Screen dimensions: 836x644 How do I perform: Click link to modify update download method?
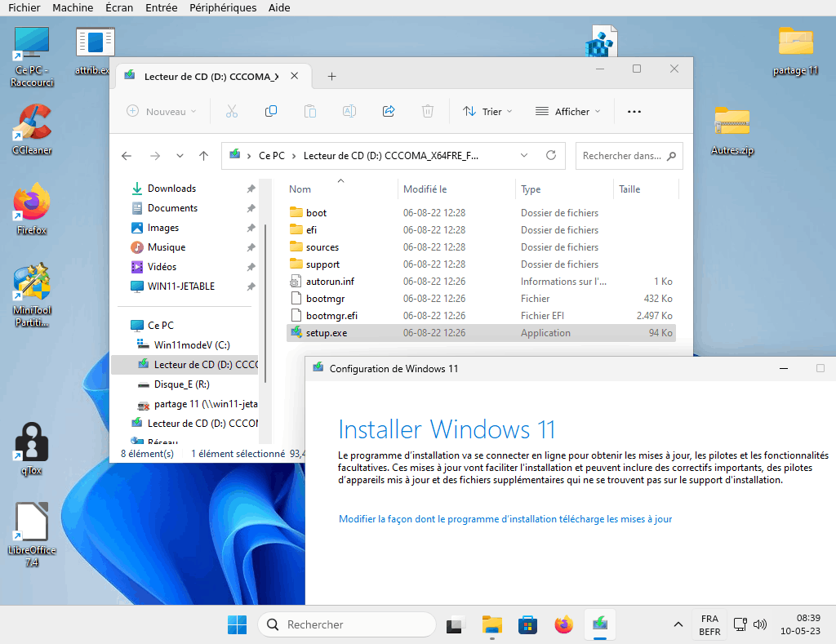point(505,519)
